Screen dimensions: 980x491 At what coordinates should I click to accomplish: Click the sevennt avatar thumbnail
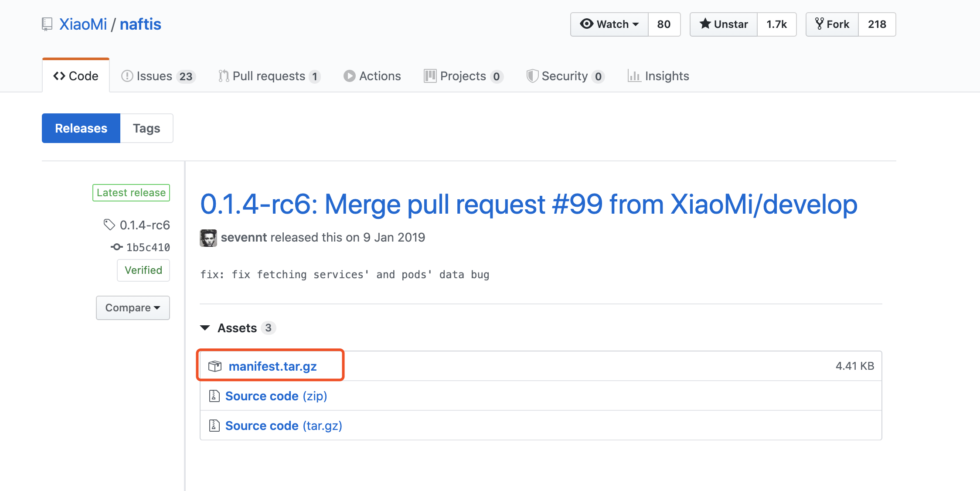click(208, 238)
